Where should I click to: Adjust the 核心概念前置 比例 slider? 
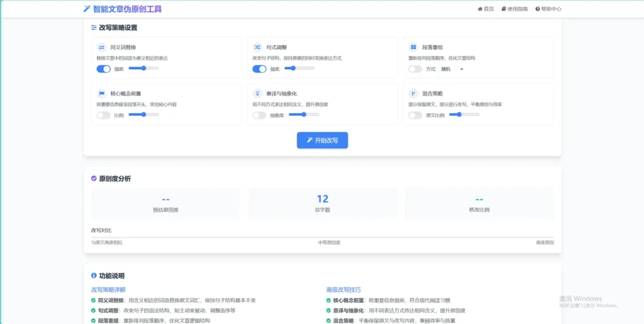[x=143, y=115]
